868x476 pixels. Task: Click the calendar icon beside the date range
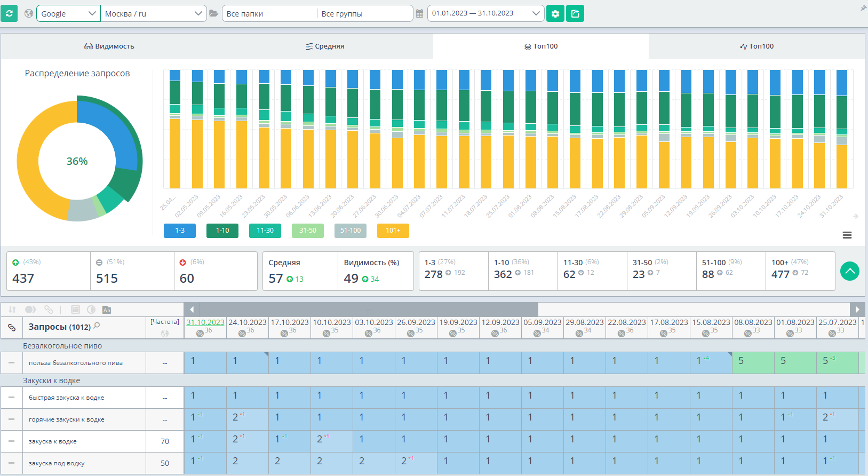coord(419,13)
